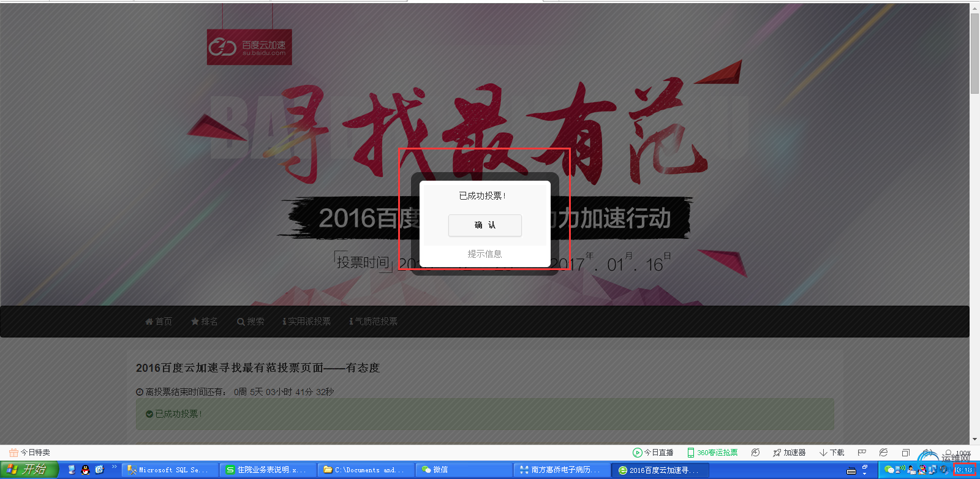Click the 100% zoom level indicator

963,453
